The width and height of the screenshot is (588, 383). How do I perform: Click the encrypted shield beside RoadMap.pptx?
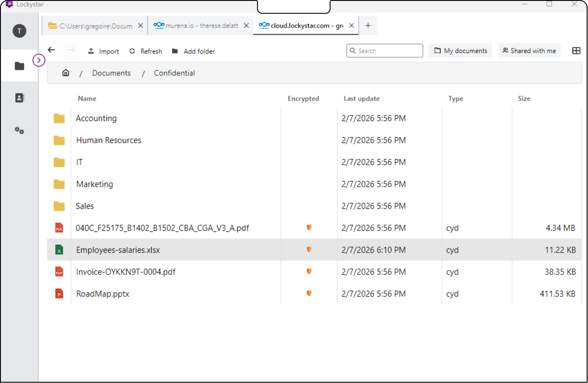point(309,293)
